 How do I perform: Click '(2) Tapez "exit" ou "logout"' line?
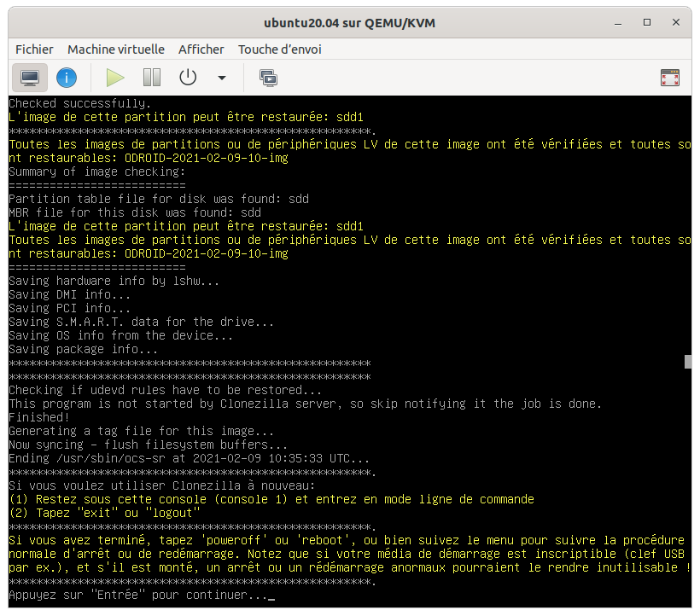point(104,513)
